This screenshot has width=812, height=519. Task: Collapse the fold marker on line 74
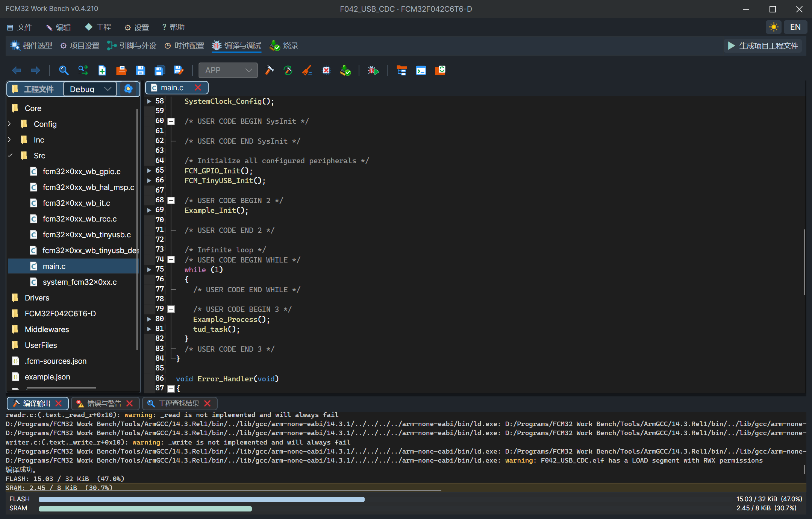[171, 259]
